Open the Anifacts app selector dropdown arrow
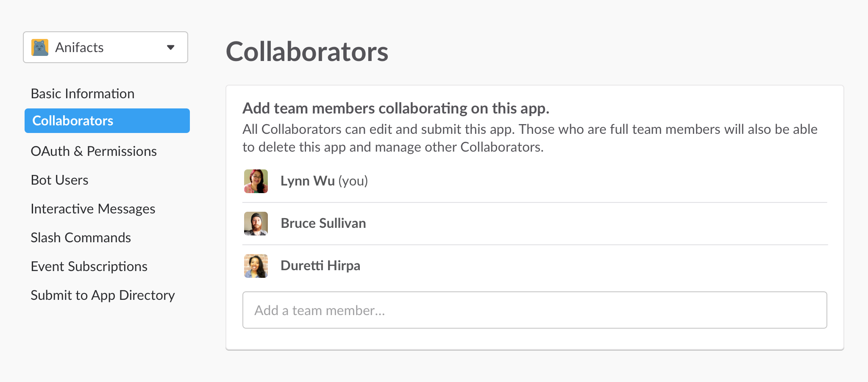Image resolution: width=868 pixels, height=382 pixels. (170, 47)
